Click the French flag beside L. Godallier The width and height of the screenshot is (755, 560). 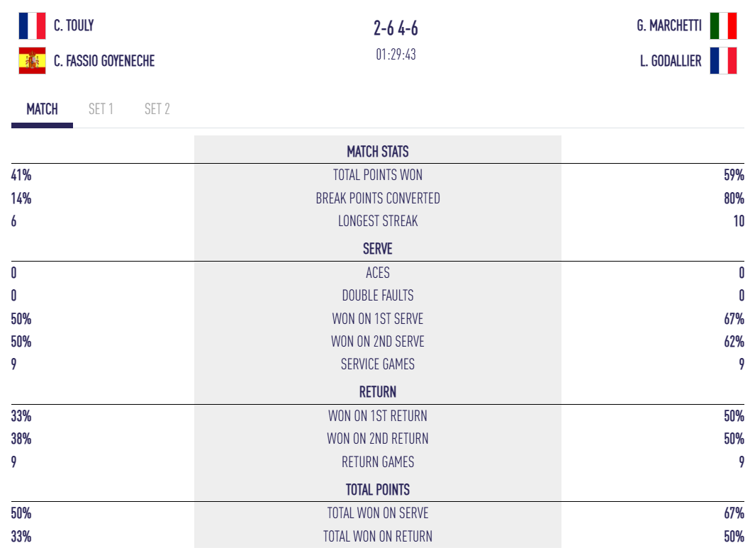pos(723,61)
